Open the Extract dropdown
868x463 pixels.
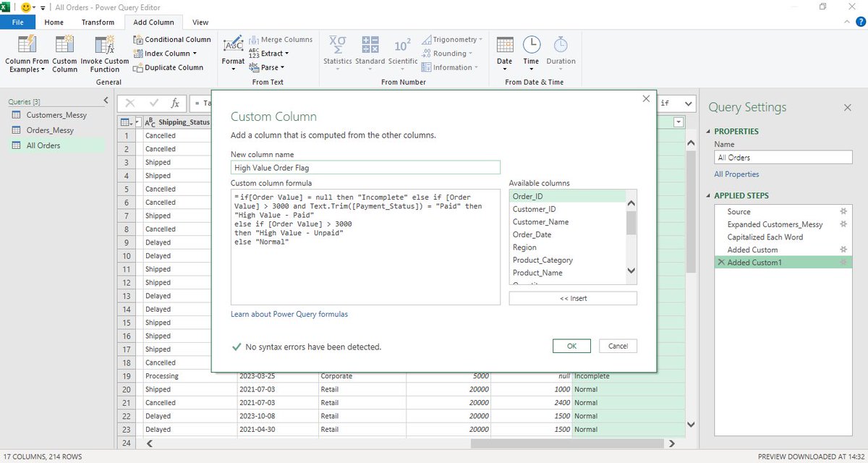pos(269,53)
